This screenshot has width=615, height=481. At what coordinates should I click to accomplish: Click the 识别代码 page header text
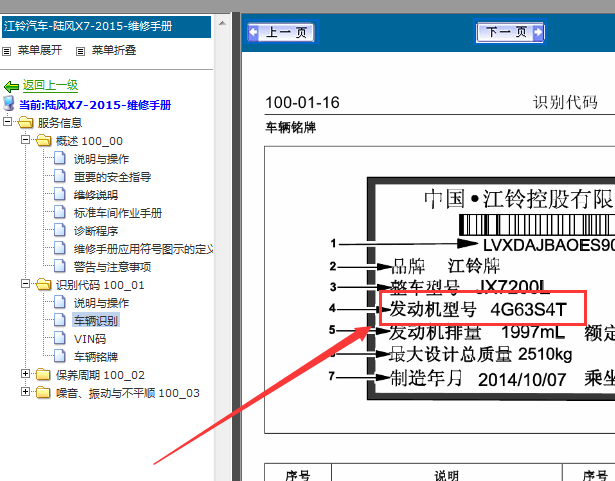(565, 103)
